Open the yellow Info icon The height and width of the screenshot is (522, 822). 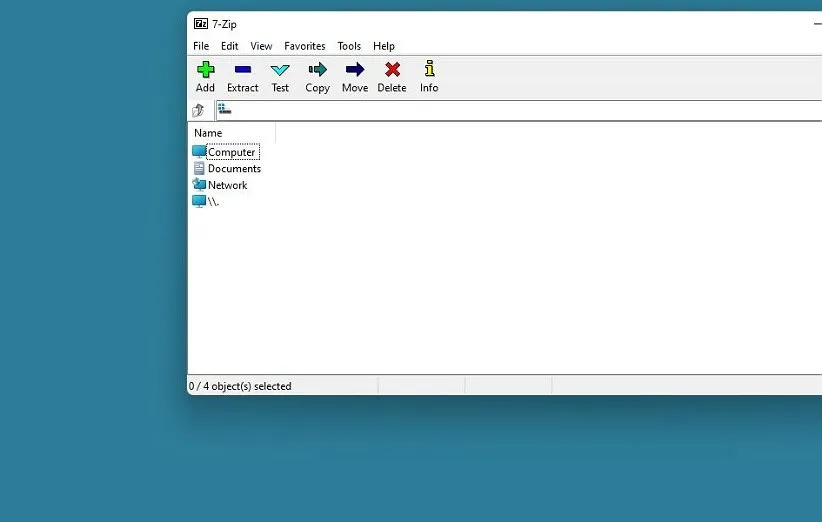click(429, 70)
